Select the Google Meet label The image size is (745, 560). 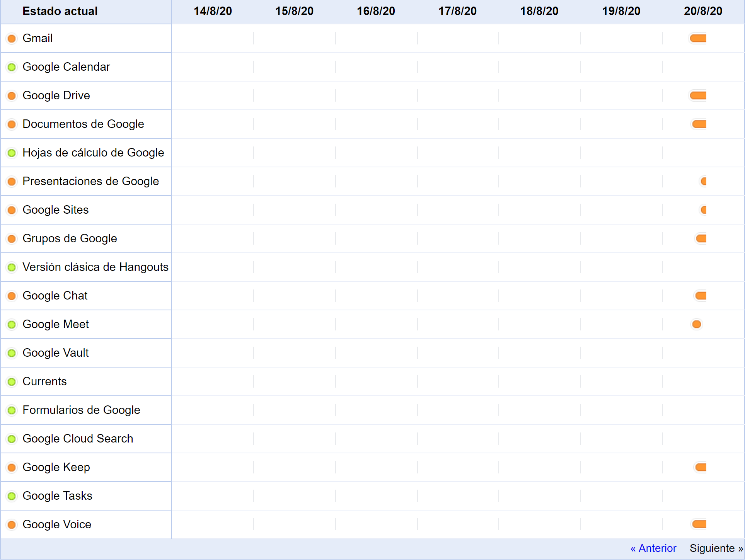[x=56, y=324]
